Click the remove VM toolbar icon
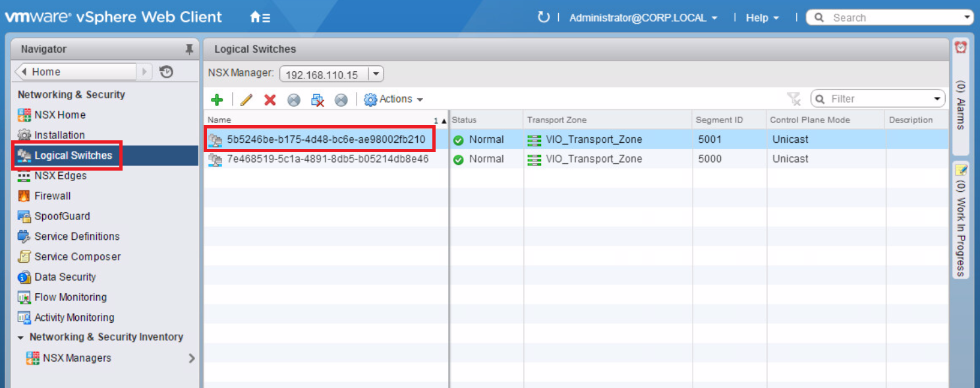This screenshot has height=388, width=980. [x=318, y=99]
